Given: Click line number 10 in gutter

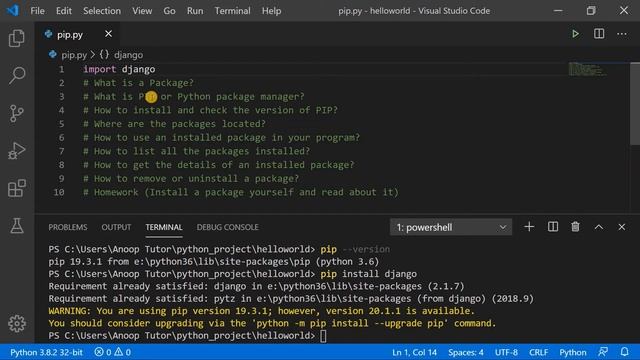Looking at the screenshot, I should click(59, 192).
